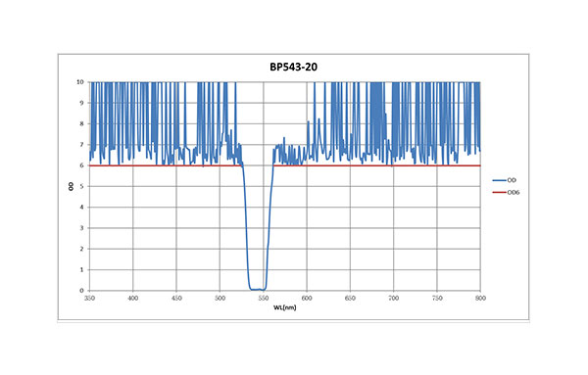Click the 6 y-axis tick label

81,165
